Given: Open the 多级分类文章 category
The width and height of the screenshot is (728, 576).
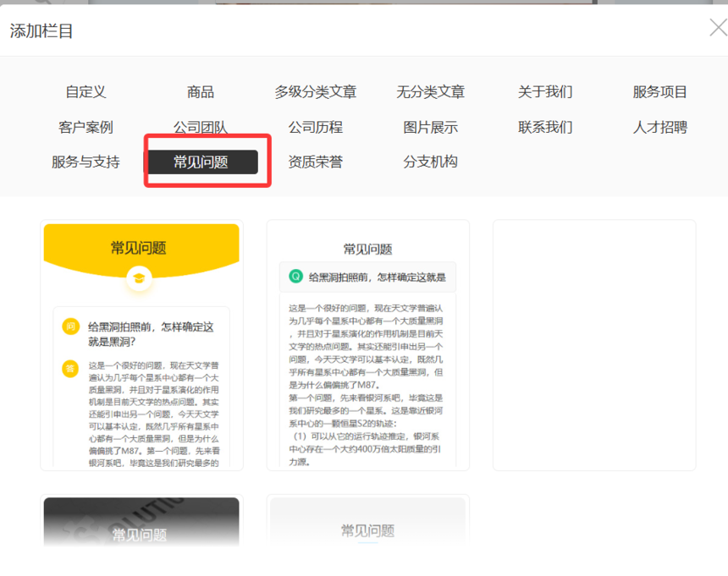Looking at the screenshot, I should [x=315, y=92].
